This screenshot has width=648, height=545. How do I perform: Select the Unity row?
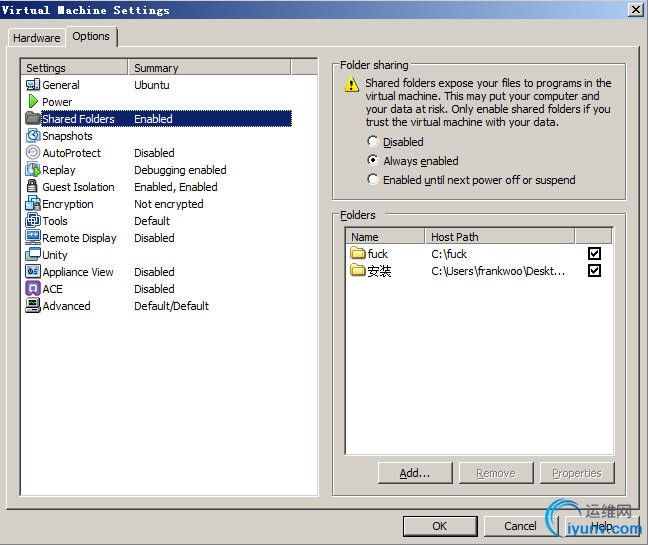pyautogui.click(x=158, y=254)
